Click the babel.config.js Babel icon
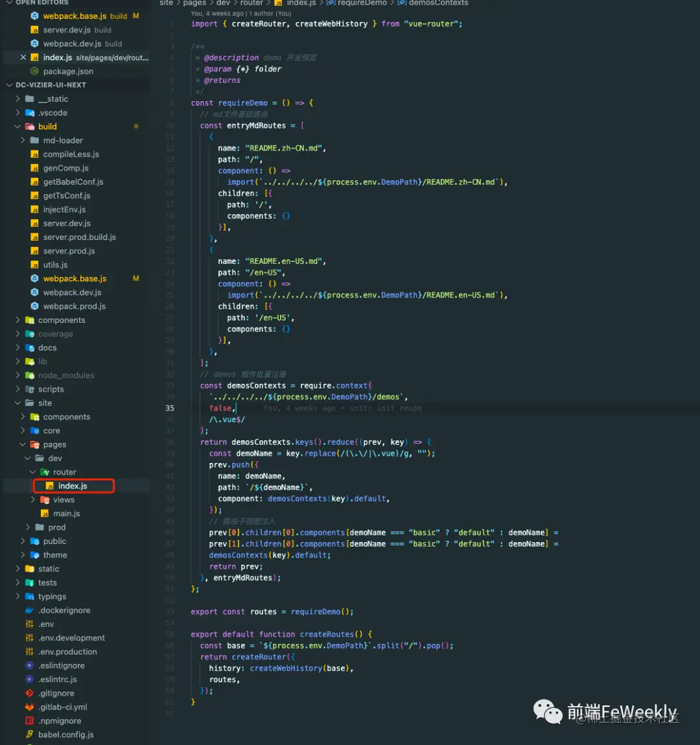 tap(29, 734)
